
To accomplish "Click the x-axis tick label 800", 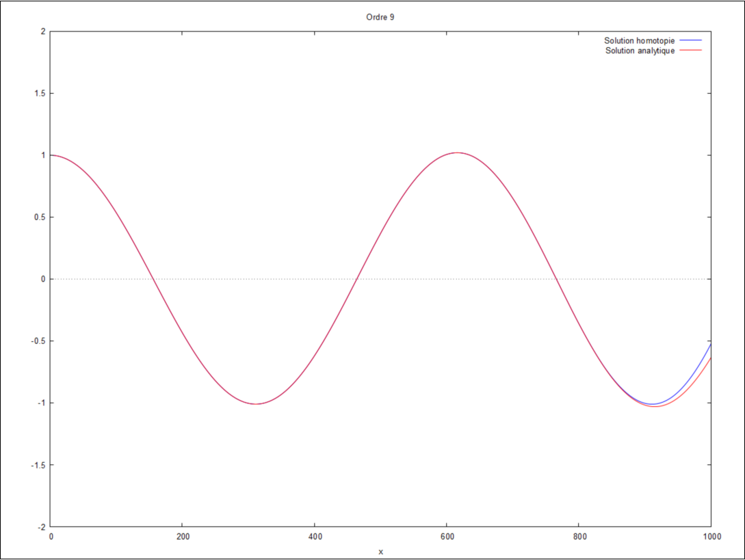I will coord(579,537).
